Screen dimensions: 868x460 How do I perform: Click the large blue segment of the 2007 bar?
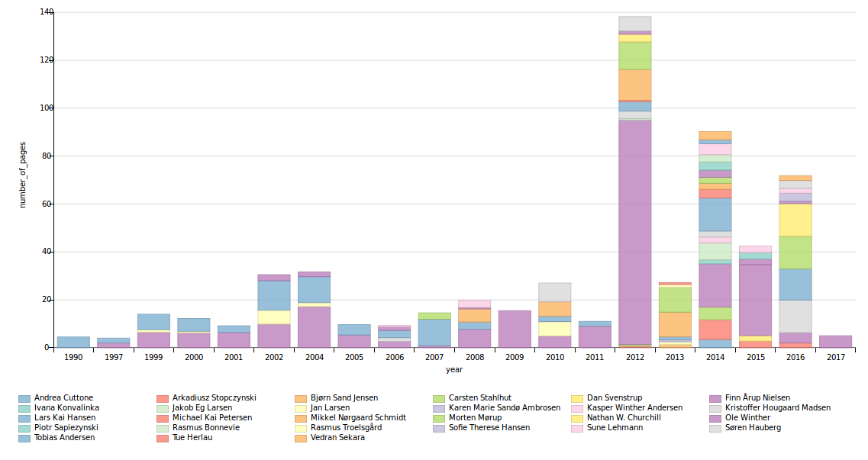(x=434, y=333)
